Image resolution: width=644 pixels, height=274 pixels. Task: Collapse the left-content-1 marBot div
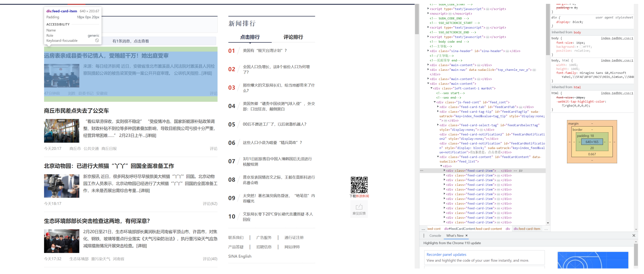tap(431, 88)
